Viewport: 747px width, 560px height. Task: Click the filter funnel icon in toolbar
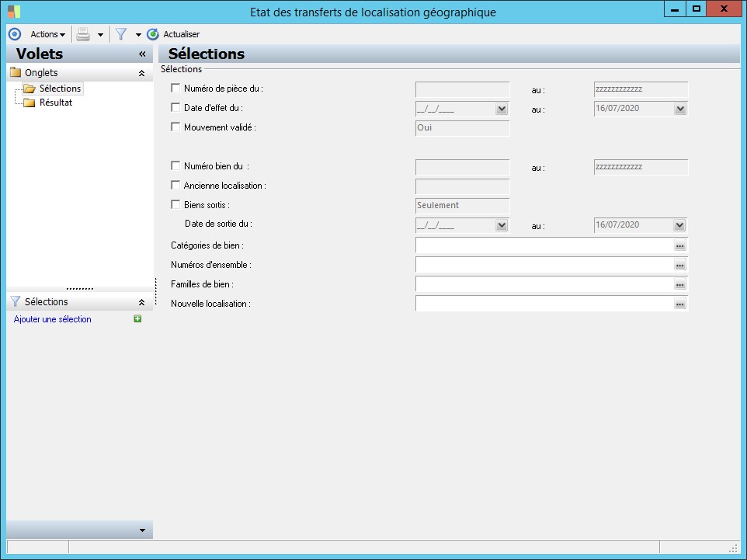121,34
